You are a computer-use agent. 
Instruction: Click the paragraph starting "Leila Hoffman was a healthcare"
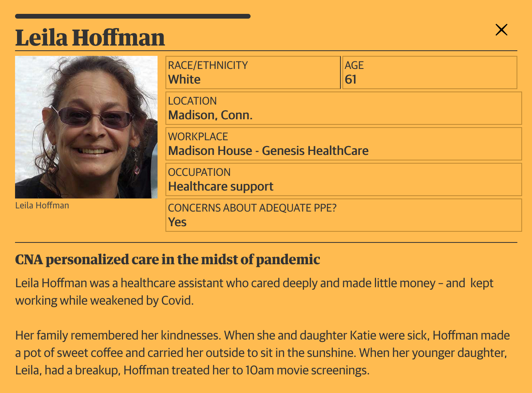[x=254, y=292]
